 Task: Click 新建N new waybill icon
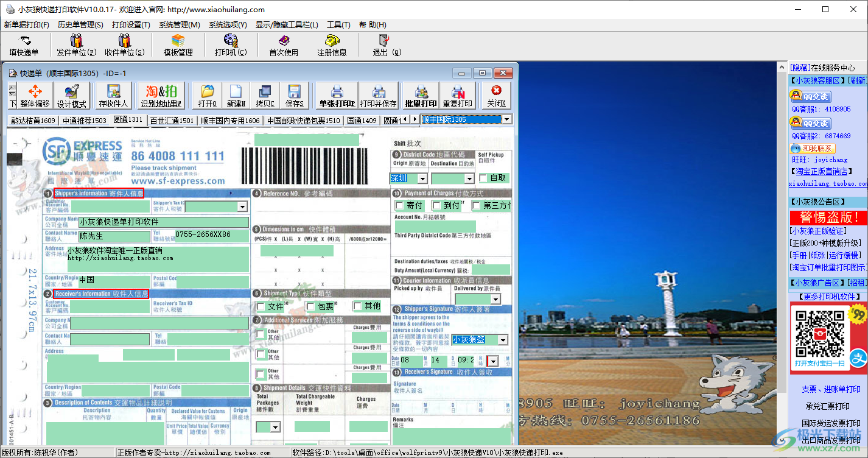point(236,96)
